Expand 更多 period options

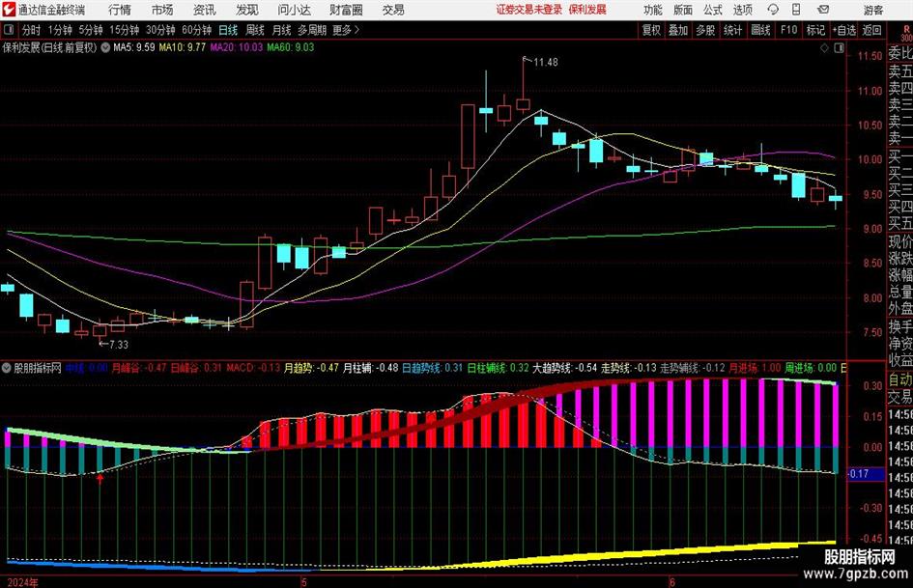coord(346,30)
